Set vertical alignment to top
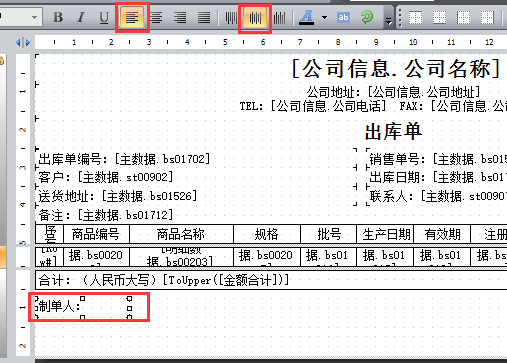 click(231, 17)
